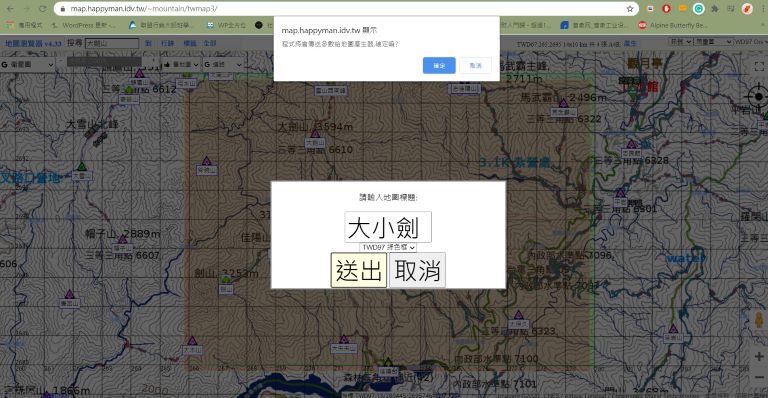Cancel the map title dialog with 取消
The width and height of the screenshot is (768, 398).
click(417, 270)
